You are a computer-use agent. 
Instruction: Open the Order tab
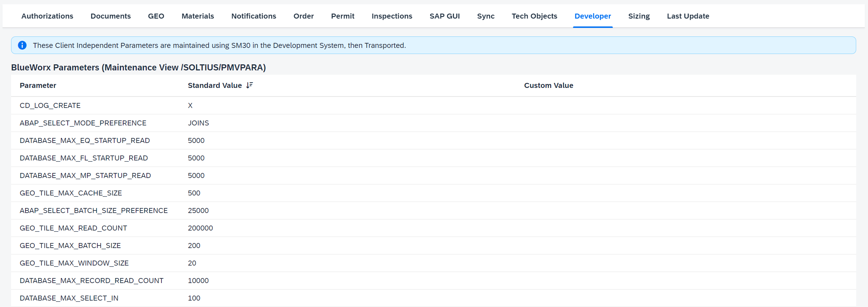click(x=304, y=16)
